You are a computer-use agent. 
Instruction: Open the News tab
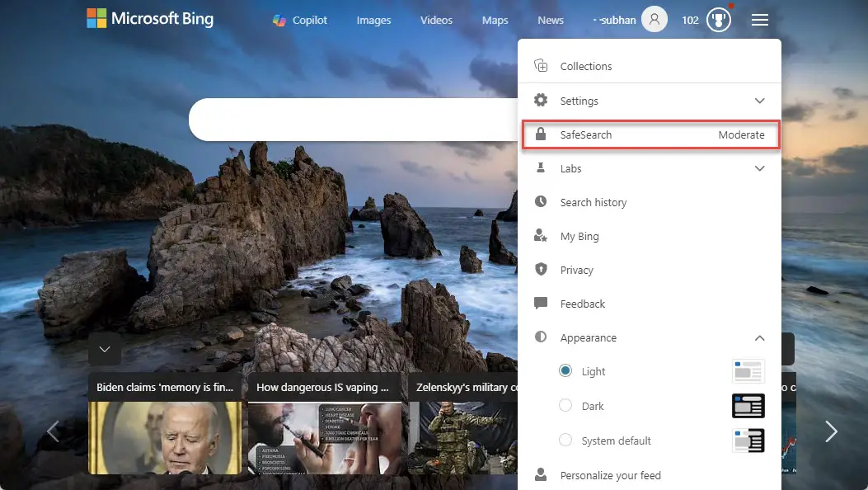pos(551,21)
